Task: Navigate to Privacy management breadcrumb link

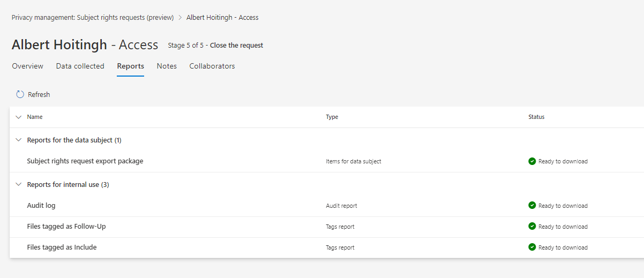Action: [x=93, y=18]
